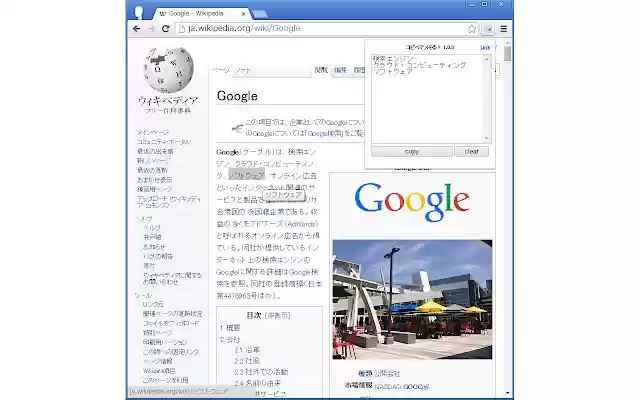Open the copy-memo extension toolbar icon
This screenshot has width=640, height=400.
point(489,29)
